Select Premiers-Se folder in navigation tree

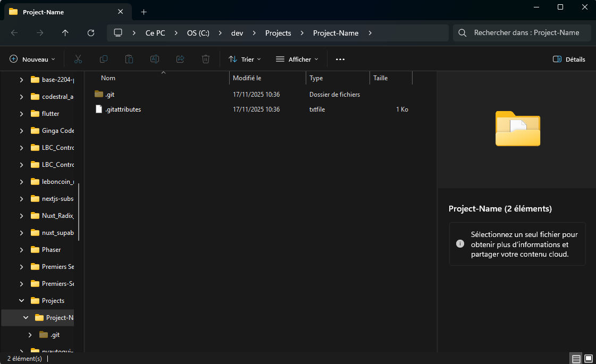pos(52,283)
